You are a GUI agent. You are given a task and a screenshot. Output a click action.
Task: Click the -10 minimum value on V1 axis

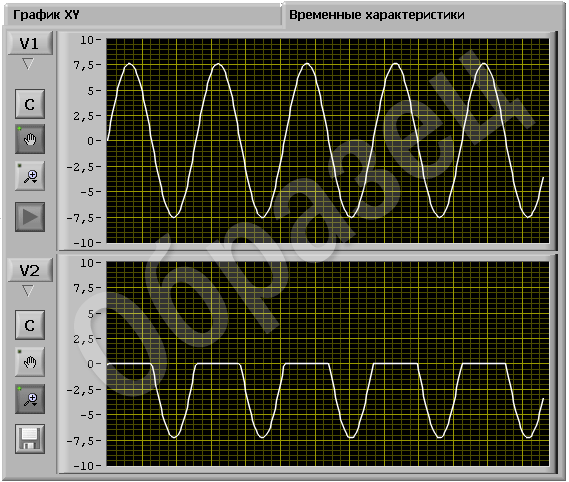[x=83, y=243]
